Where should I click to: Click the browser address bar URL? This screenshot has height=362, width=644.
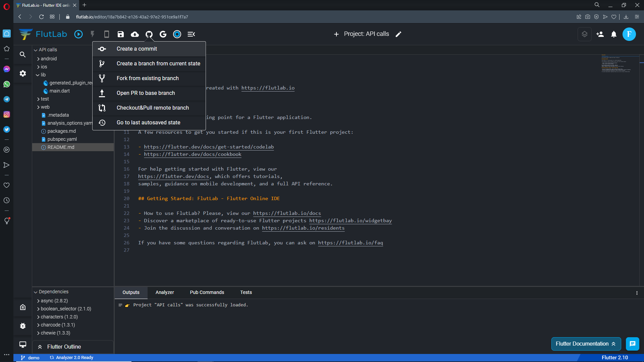pos(132,17)
